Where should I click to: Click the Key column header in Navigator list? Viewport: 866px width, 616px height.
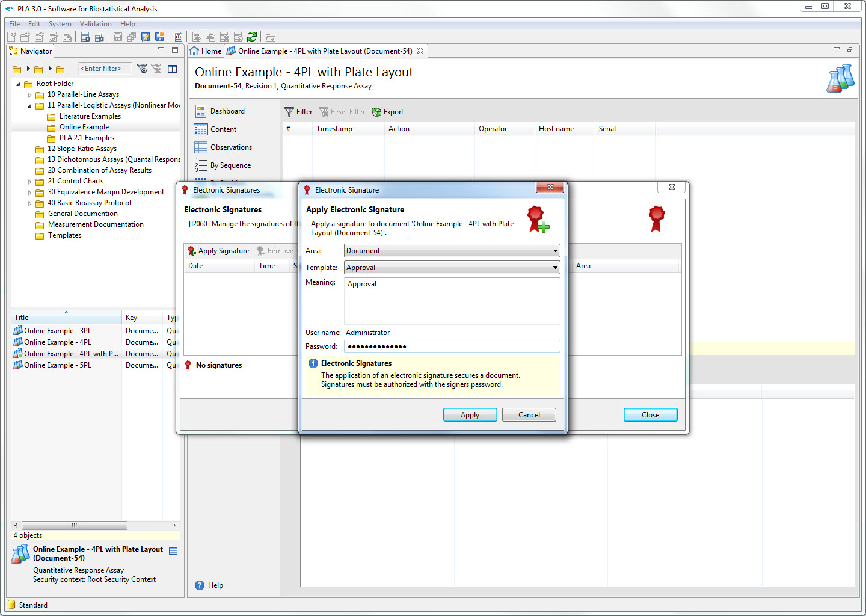[x=143, y=318]
